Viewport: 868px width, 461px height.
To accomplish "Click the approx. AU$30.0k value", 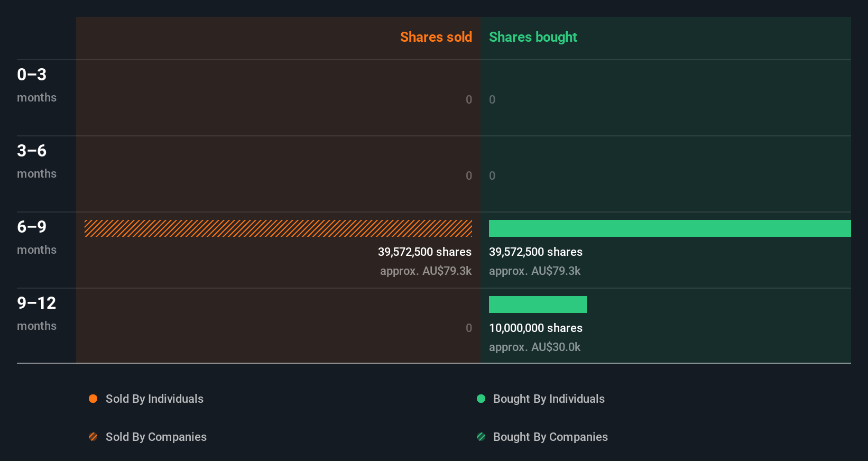I will coord(534,347).
